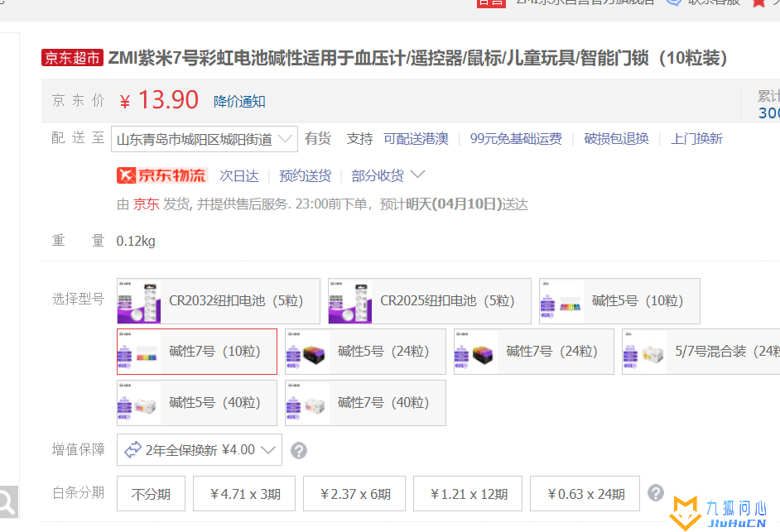This screenshot has height=532, width=780.
Task: Click the ¥13.90 price text
Action: (x=159, y=100)
